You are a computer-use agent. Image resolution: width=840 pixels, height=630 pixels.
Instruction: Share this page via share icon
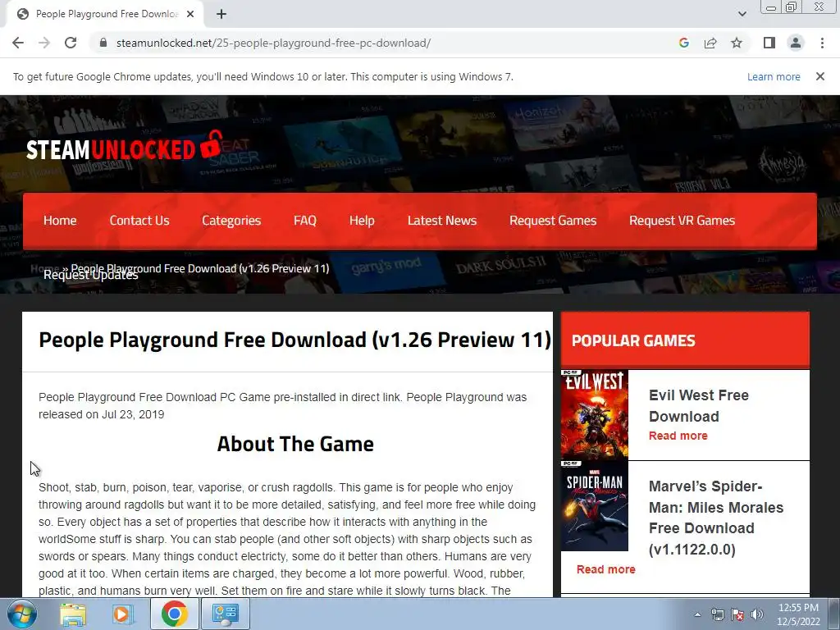(710, 43)
